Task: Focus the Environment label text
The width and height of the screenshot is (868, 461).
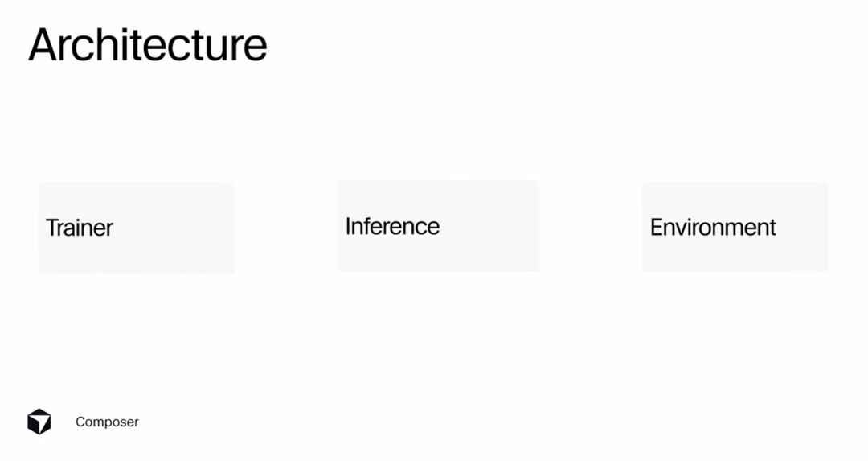Action: click(713, 227)
